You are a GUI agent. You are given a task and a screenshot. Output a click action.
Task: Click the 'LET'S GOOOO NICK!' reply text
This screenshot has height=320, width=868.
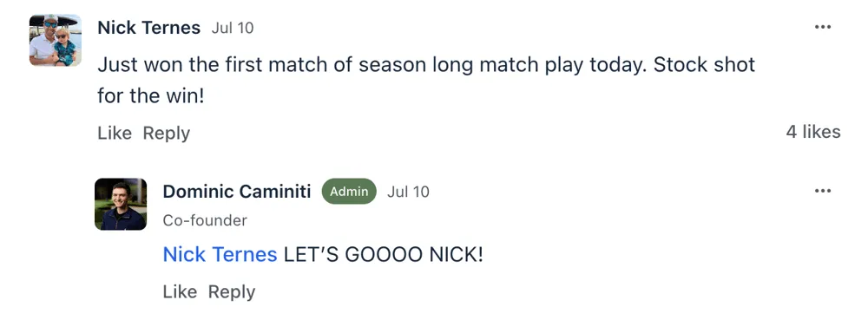[383, 255]
